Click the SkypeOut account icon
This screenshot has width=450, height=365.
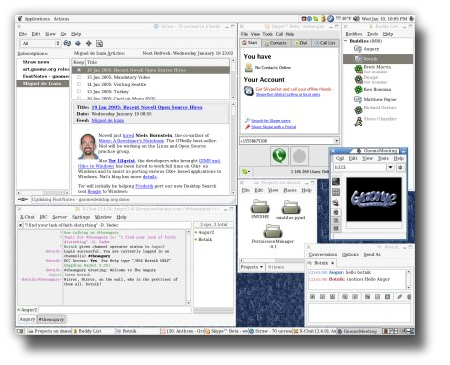pyautogui.click(x=249, y=91)
